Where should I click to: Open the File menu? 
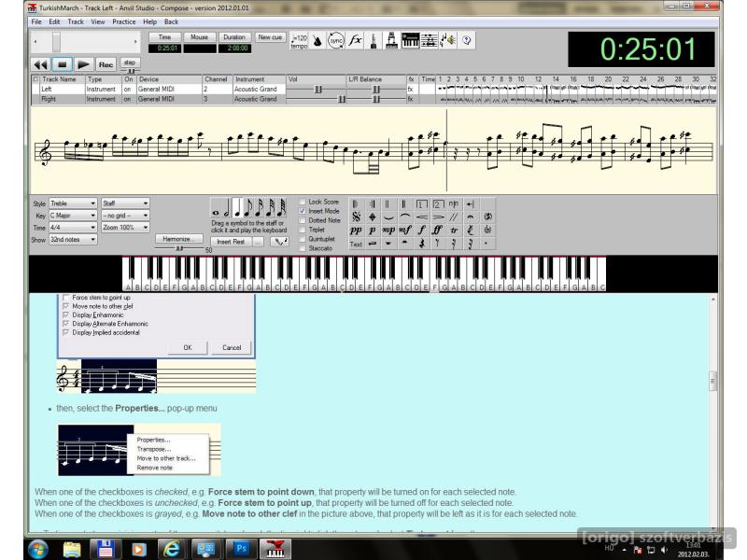pyautogui.click(x=36, y=21)
